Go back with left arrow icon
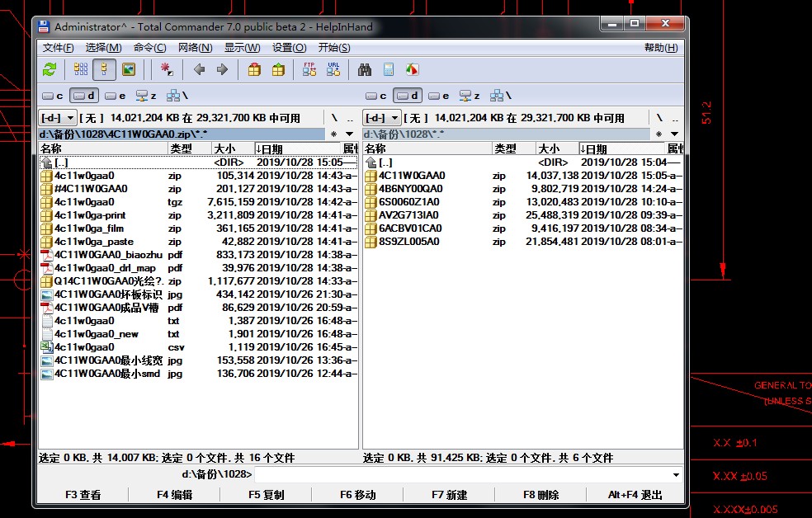The image size is (812, 518). pyautogui.click(x=200, y=69)
